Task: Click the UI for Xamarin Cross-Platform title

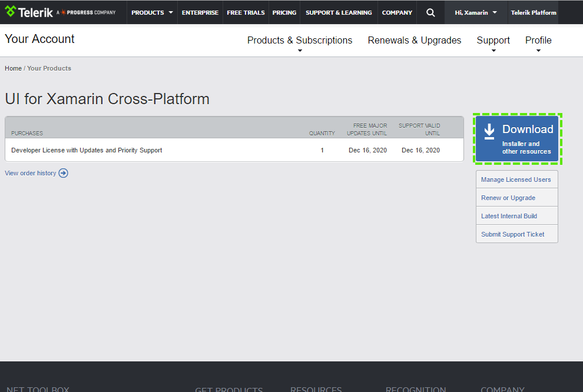Action: 107,99
